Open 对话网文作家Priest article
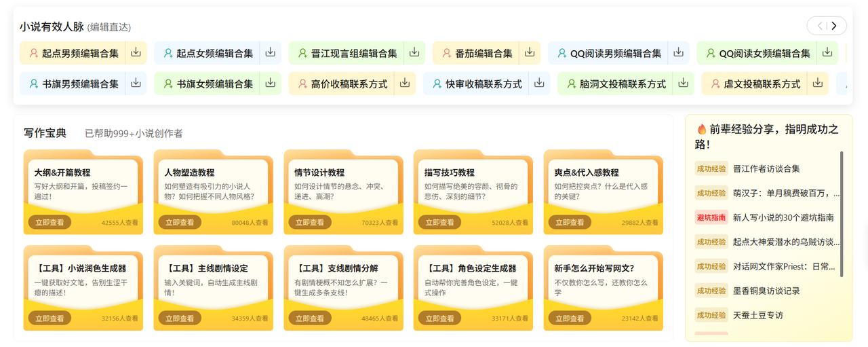The height and width of the screenshot is (347, 868). [x=784, y=267]
